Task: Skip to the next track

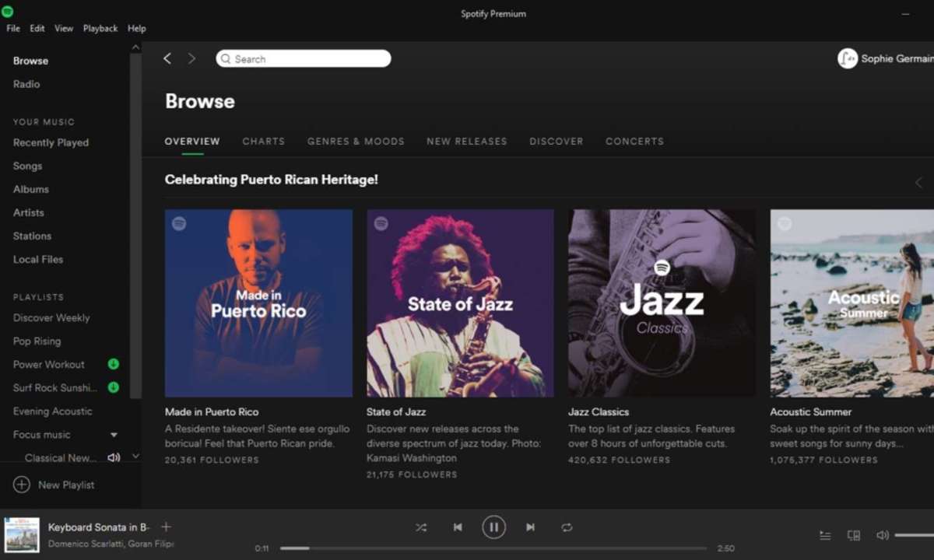Action: pos(530,527)
